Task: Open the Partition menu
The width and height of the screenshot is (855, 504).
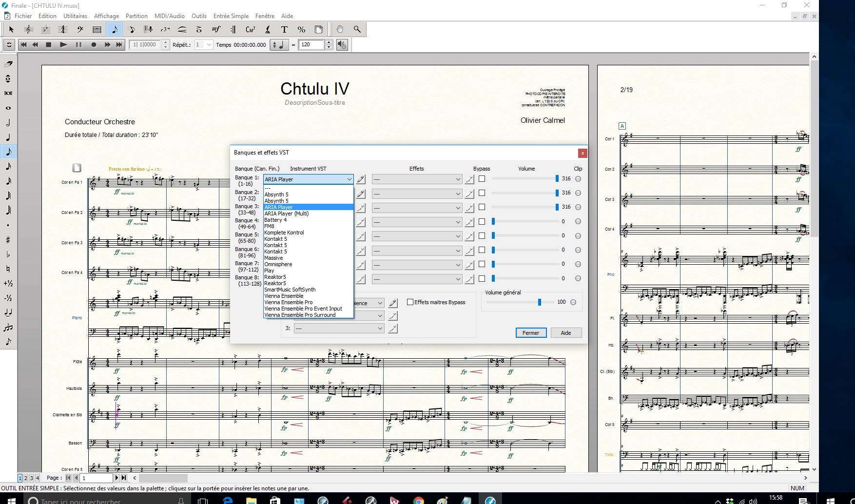Action: (x=136, y=16)
